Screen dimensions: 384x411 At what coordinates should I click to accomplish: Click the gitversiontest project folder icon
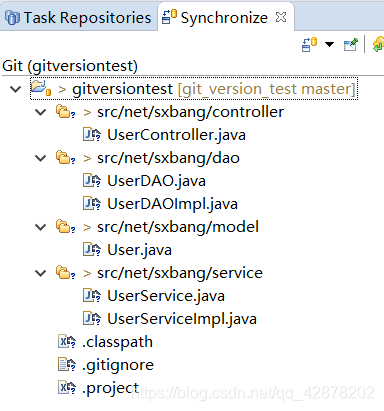tap(41, 88)
